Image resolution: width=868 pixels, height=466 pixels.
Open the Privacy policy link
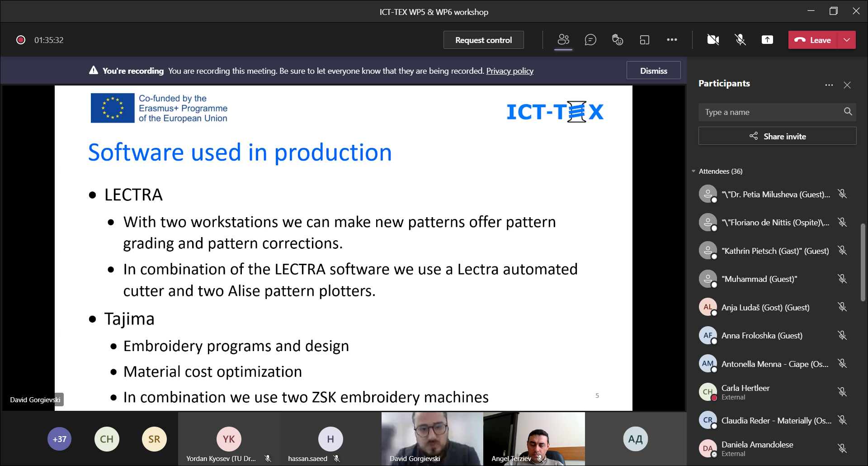click(x=509, y=71)
